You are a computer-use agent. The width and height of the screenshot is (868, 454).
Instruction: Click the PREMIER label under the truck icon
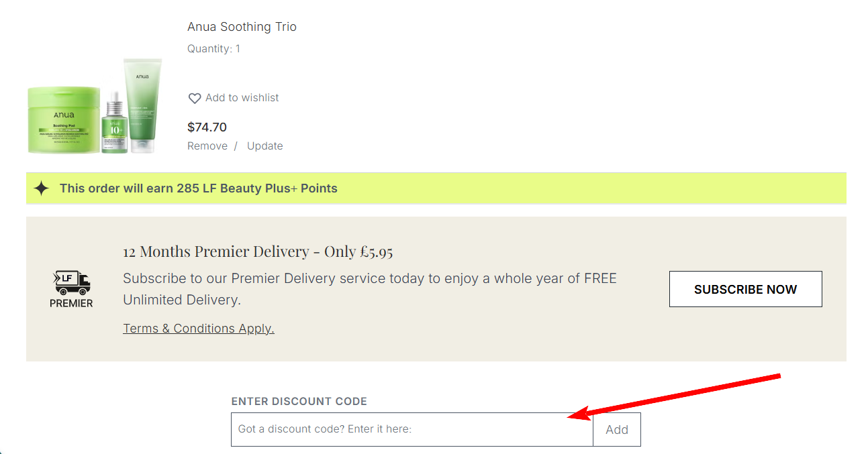[x=70, y=302]
